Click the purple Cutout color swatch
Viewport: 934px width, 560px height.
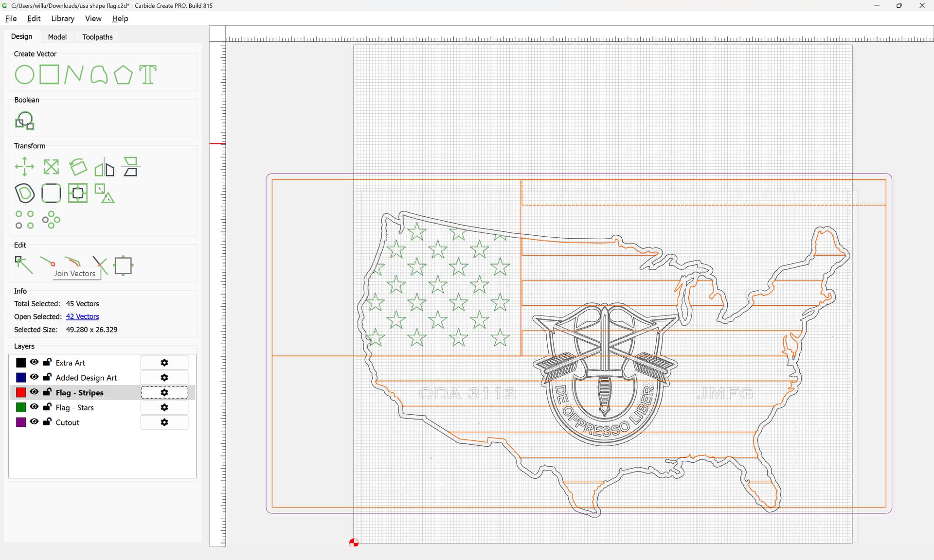click(x=21, y=422)
